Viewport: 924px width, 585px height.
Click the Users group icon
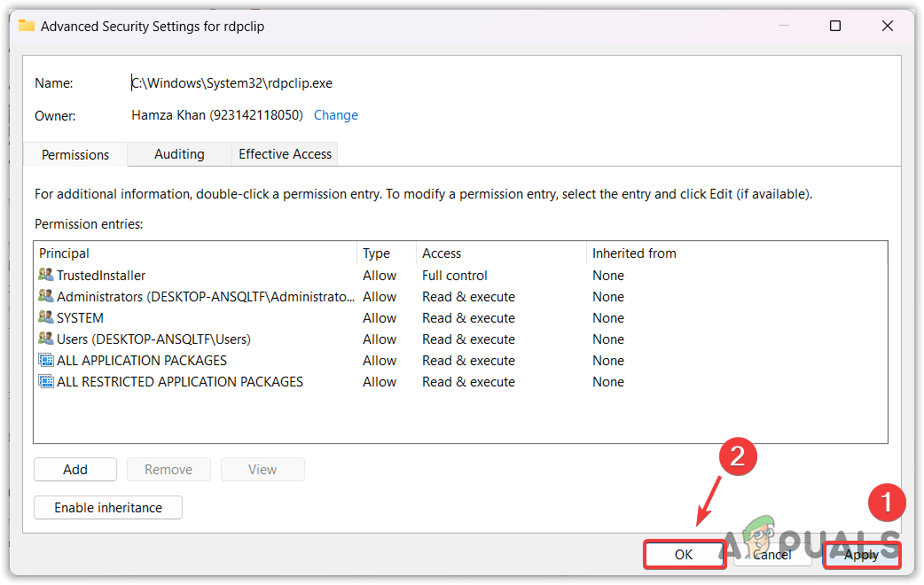46,339
